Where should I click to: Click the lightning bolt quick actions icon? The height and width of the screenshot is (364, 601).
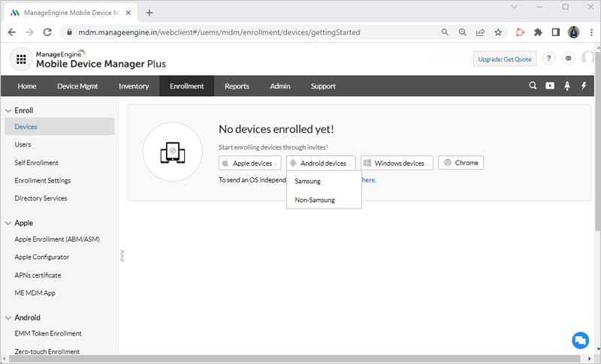click(584, 86)
